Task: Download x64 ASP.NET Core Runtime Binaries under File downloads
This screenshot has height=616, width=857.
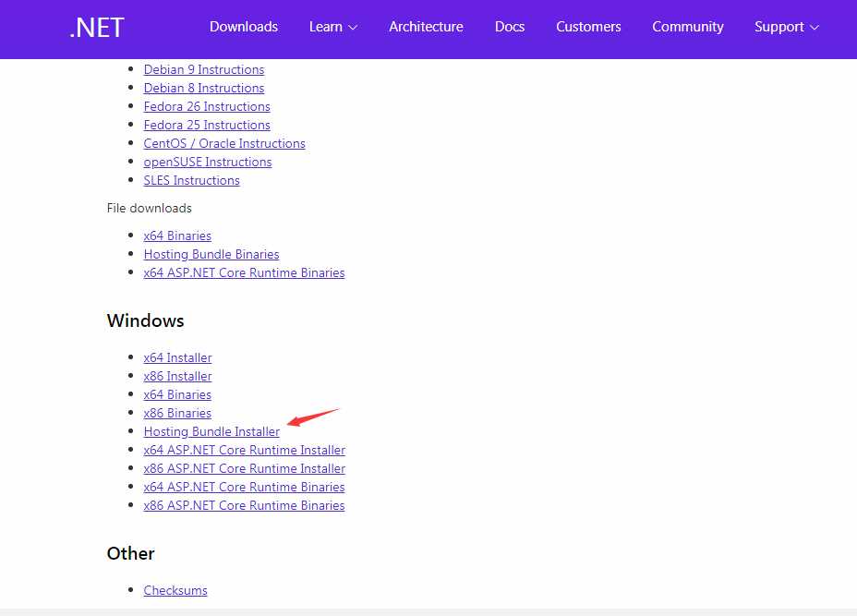Action: pyautogui.click(x=244, y=272)
